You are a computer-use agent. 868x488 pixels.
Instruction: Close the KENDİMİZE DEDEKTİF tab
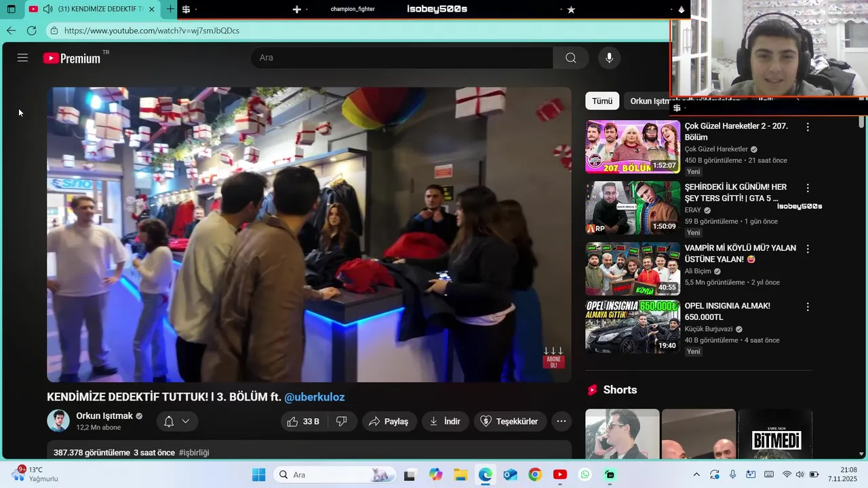(152, 9)
